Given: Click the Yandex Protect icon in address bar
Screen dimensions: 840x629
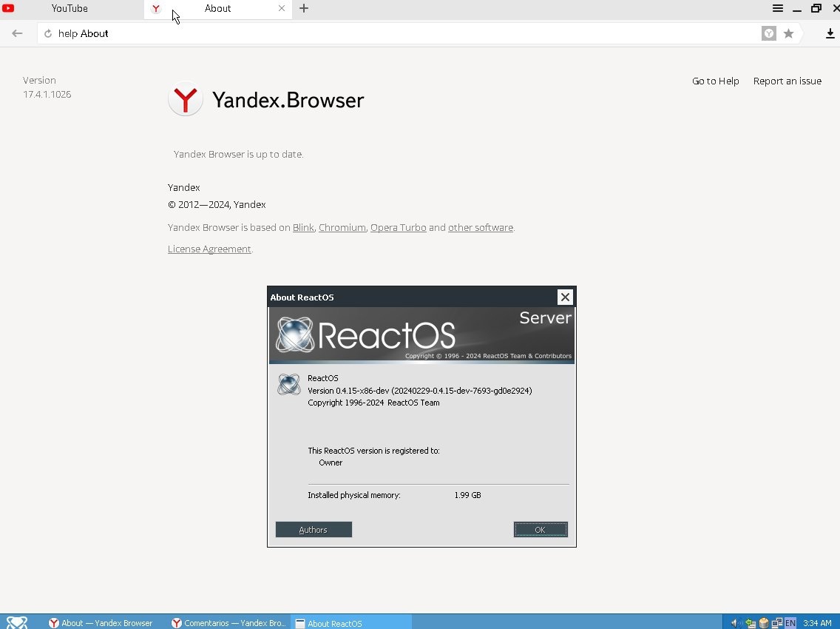Looking at the screenshot, I should 769,33.
